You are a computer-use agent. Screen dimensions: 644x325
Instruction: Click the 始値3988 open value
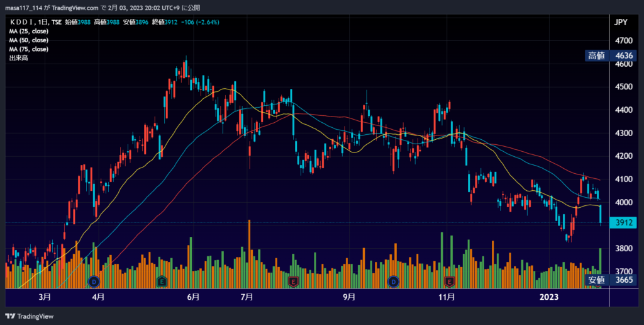77,22
